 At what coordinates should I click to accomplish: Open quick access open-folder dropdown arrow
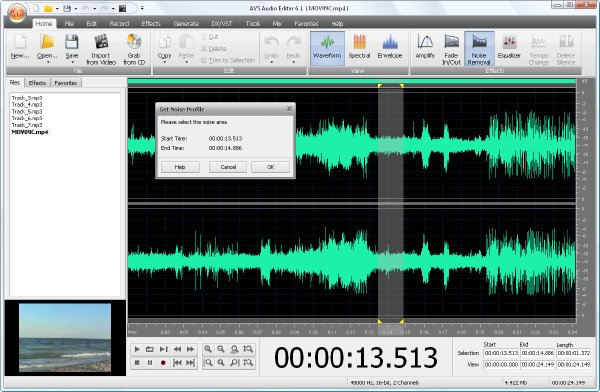point(57,8)
